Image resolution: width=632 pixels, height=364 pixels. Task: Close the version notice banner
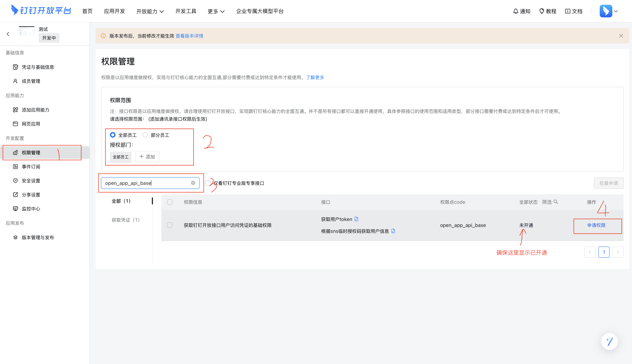click(621, 36)
